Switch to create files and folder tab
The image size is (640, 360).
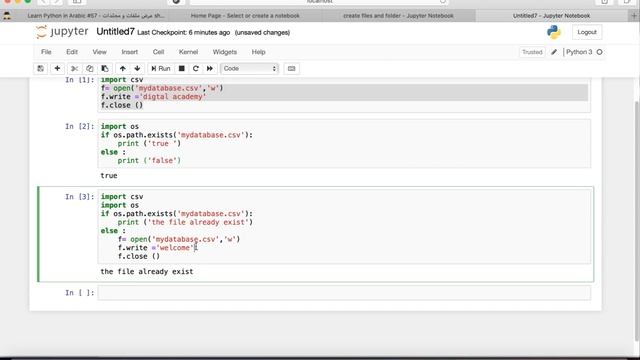pyautogui.click(x=398, y=16)
